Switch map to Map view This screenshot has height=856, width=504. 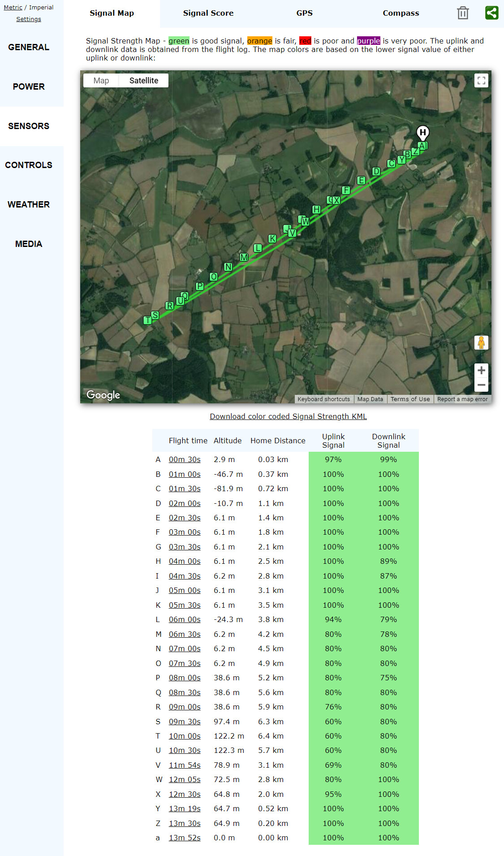click(101, 81)
